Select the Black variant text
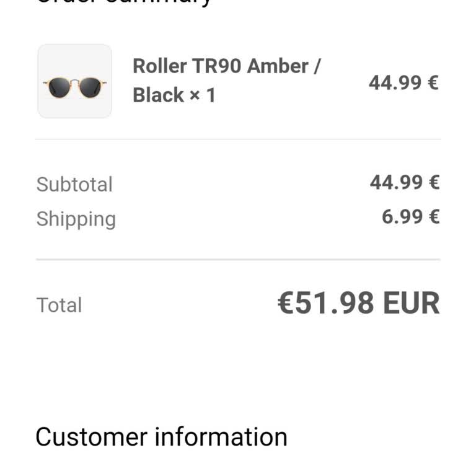Viewport: 476px width, 476px height. tap(158, 95)
